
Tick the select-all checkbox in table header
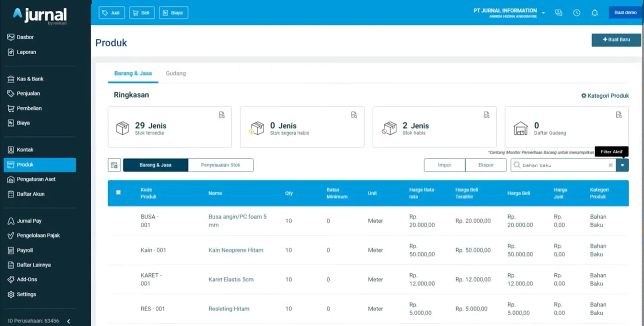pos(118,193)
